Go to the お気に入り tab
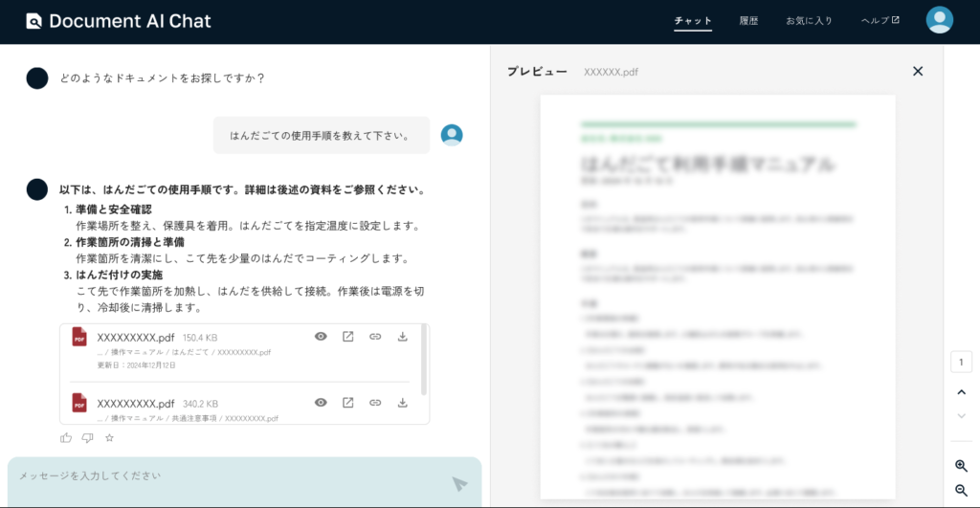The height and width of the screenshot is (508, 980). point(809,21)
